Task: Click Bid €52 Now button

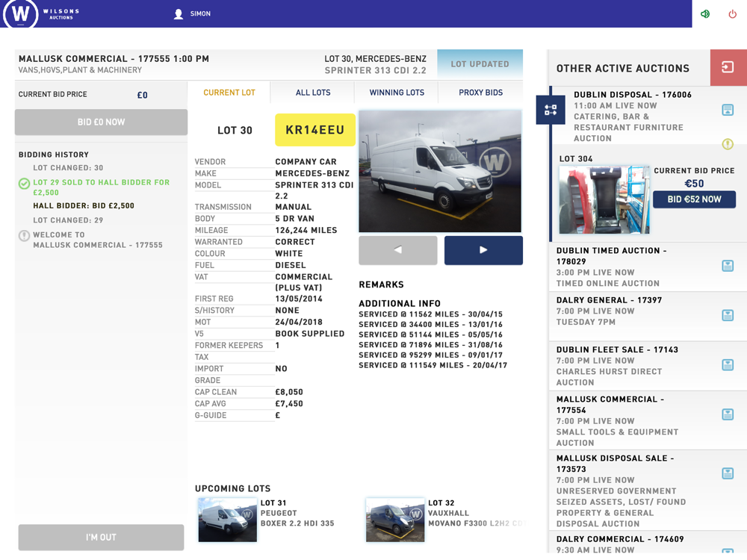Action: pyautogui.click(x=694, y=199)
